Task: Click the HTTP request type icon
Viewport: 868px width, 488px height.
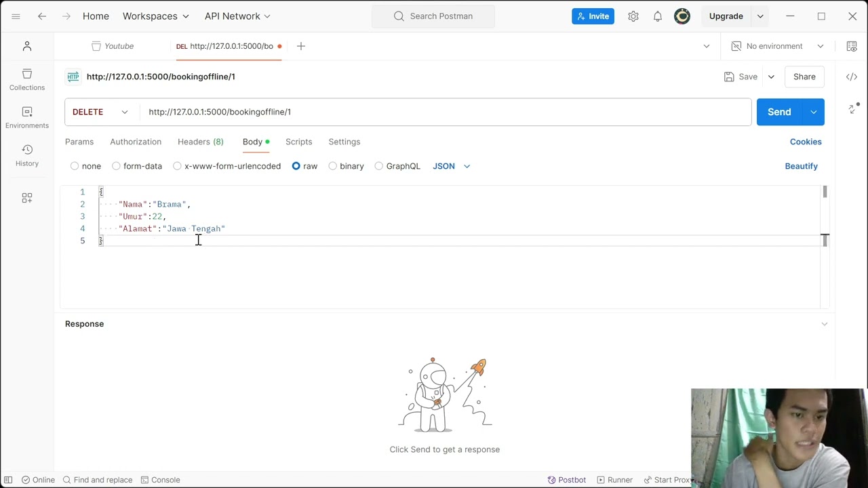Action: (73, 77)
